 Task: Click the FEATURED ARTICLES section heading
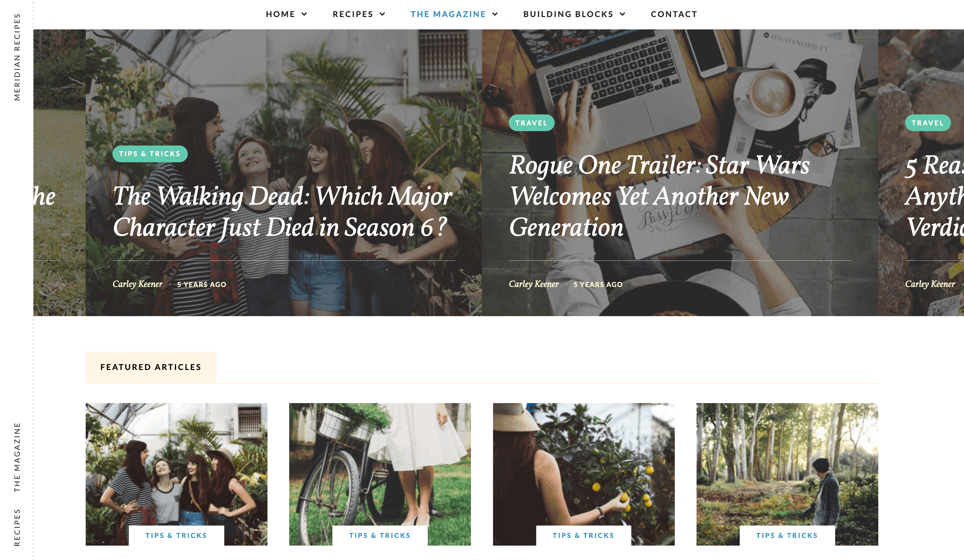151,367
